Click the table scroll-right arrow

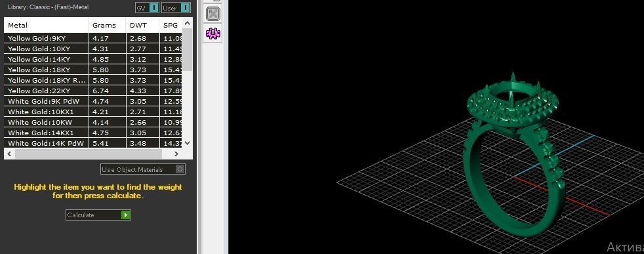coord(176,154)
